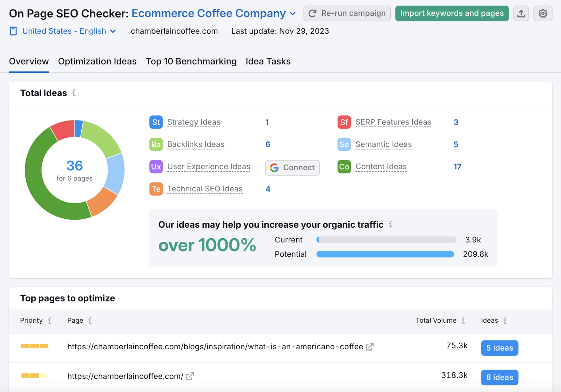The width and height of the screenshot is (561, 392).
Task: Select the User Experience Ideas "Ux" icon
Action: [x=156, y=167]
